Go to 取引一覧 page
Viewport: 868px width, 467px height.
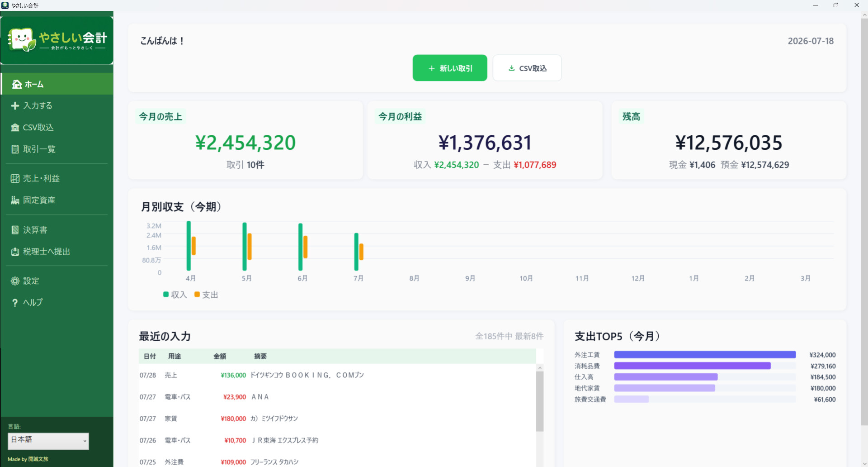[x=57, y=149]
